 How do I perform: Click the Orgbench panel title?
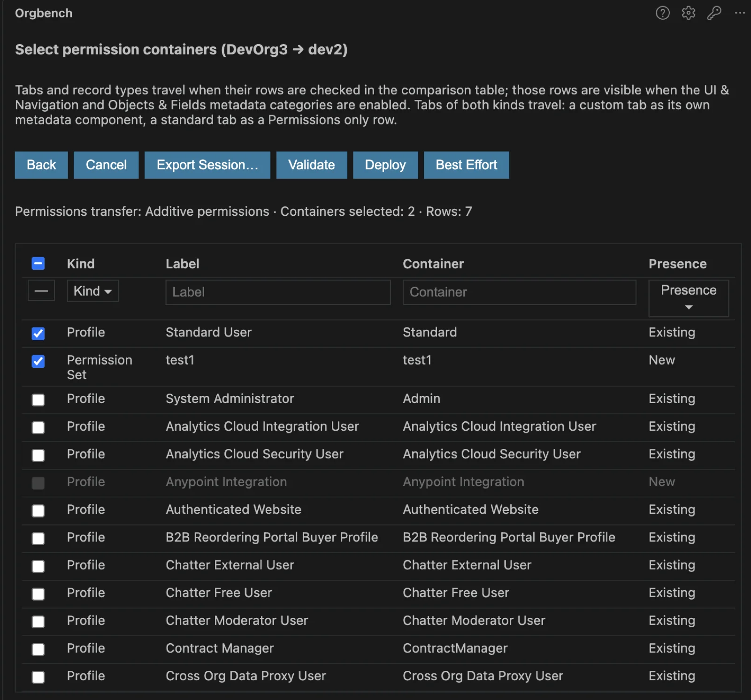click(44, 13)
